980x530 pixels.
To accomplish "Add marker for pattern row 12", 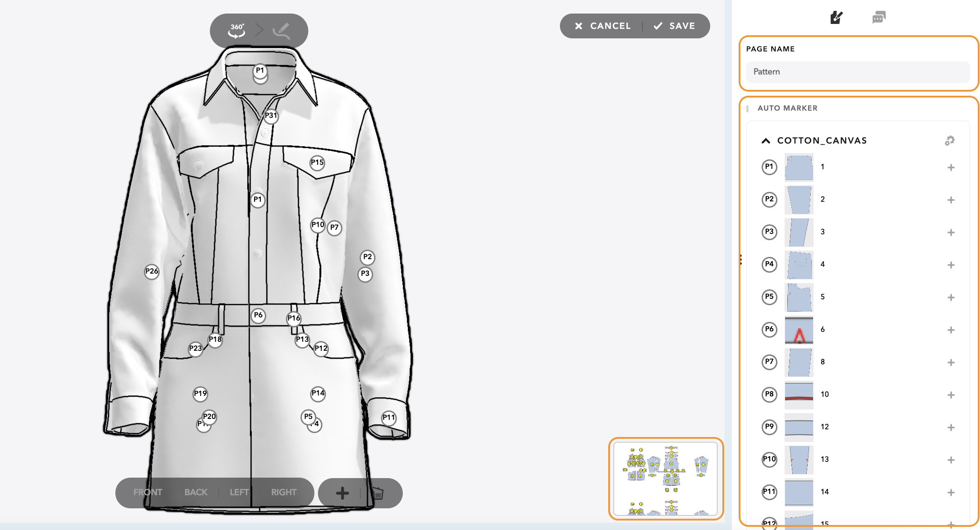I will [951, 428].
